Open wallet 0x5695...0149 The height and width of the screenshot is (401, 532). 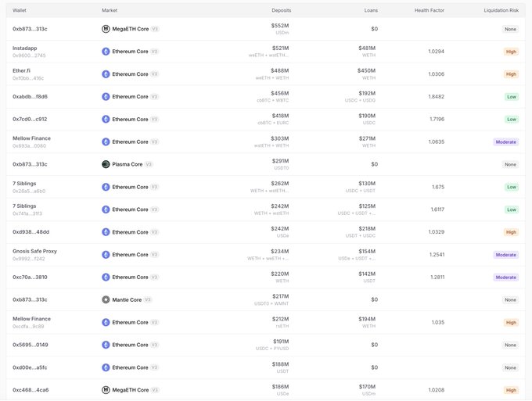coord(31,345)
